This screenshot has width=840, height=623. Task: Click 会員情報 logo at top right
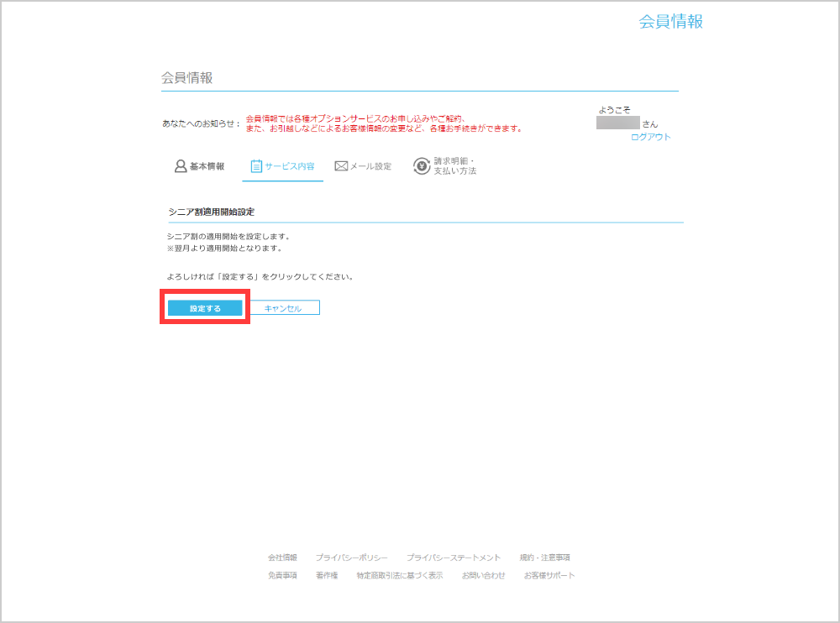670,22
